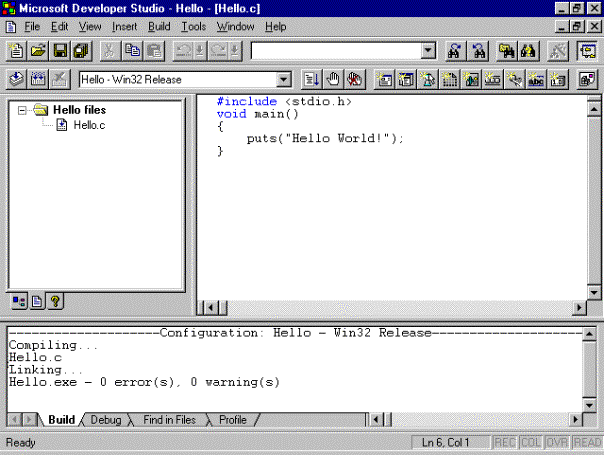This screenshot has width=604, height=455.
Task: Click the Open file folder icon
Action: tap(38, 50)
